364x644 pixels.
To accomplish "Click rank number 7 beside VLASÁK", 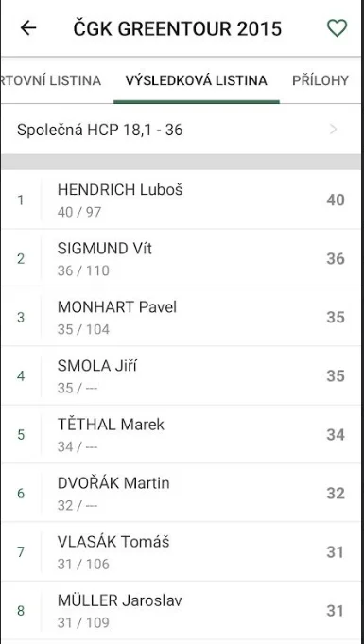I will click(21, 552).
